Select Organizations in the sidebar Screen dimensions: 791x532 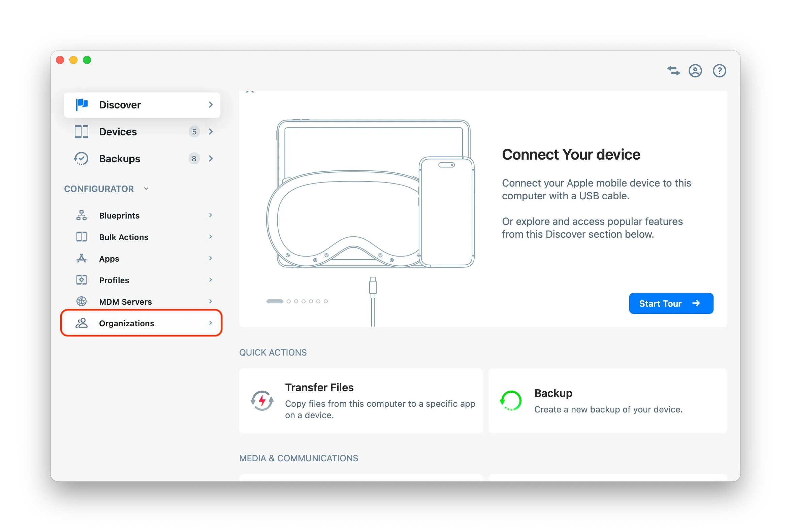(126, 323)
